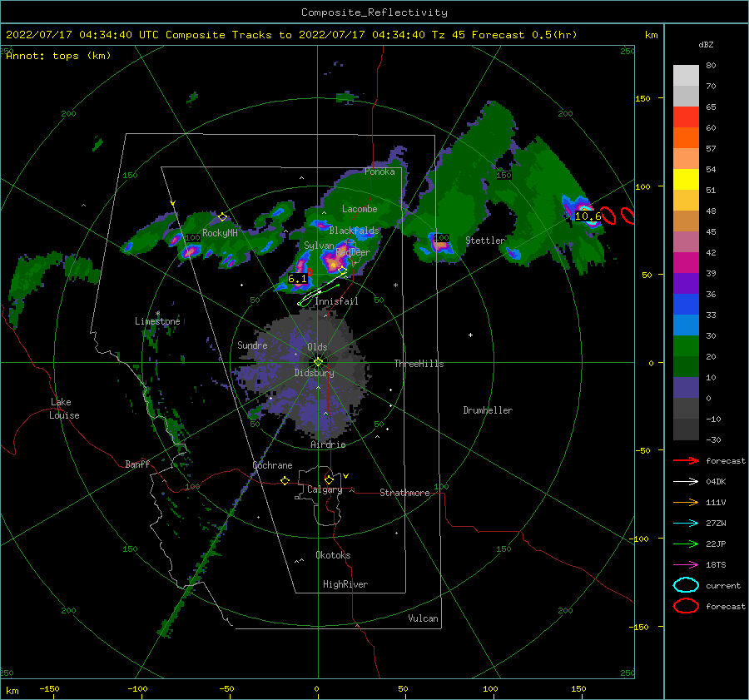Screen dimensions: 749x700
Task: Click the Airdrie label
Action: point(328,444)
